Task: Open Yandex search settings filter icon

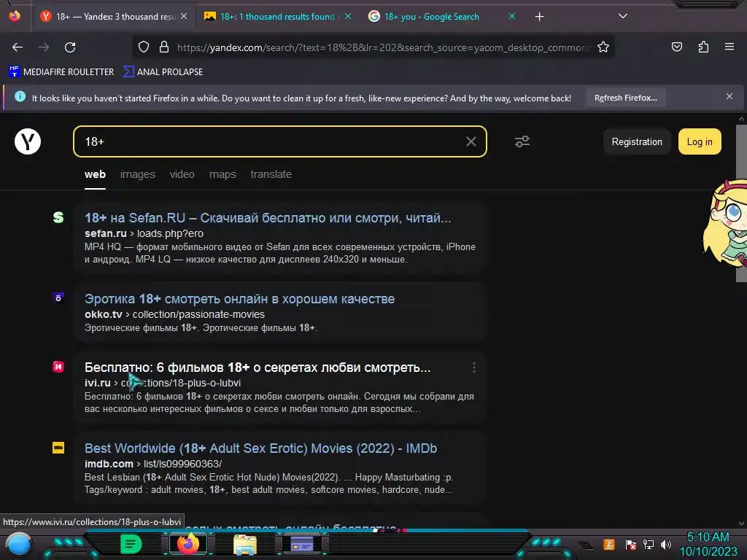Action: (x=522, y=141)
